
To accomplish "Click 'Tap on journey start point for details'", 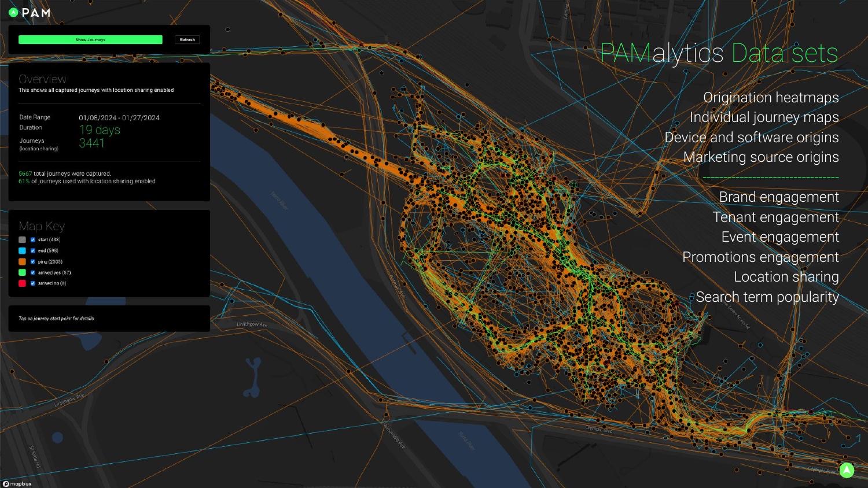I will 56,319.
